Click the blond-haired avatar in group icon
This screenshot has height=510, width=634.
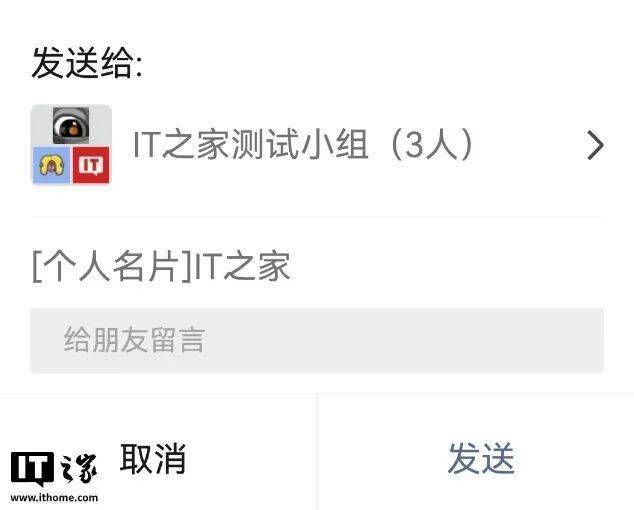51,165
